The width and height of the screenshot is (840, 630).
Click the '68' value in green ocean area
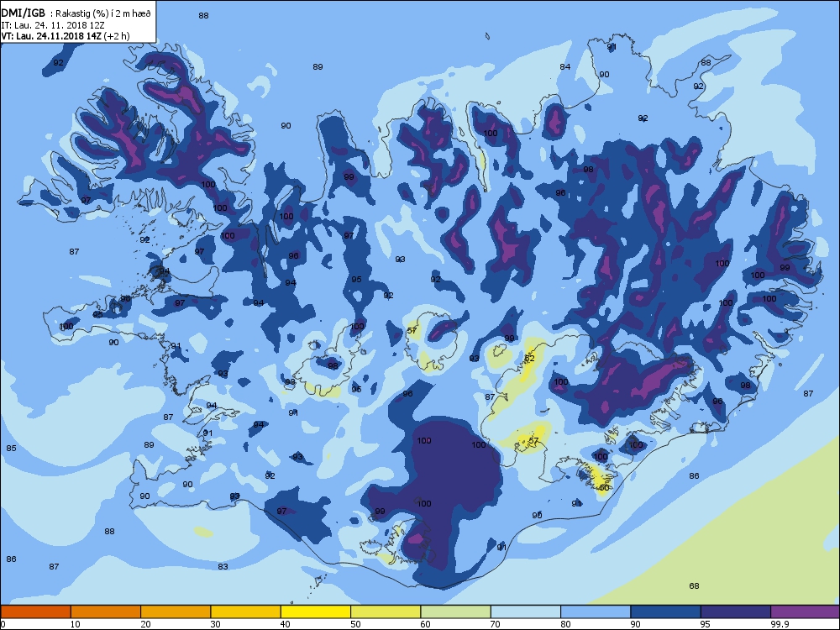point(694,586)
